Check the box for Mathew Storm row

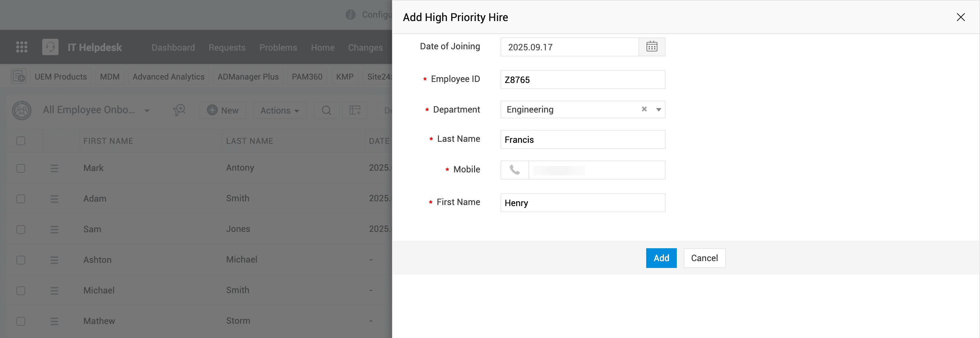tap(21, 321)
